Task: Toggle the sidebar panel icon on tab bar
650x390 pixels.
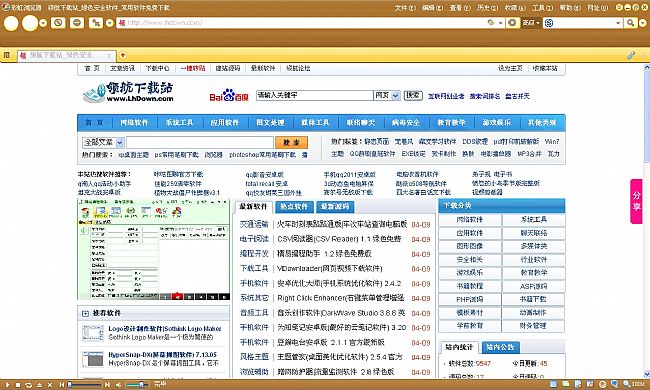Action: point(7,55)
